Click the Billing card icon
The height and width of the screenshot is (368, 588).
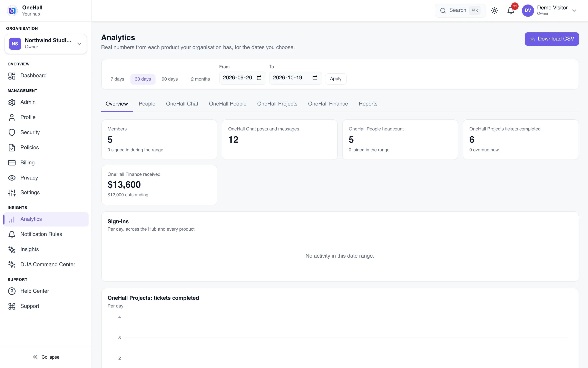(x=12, y=163)
